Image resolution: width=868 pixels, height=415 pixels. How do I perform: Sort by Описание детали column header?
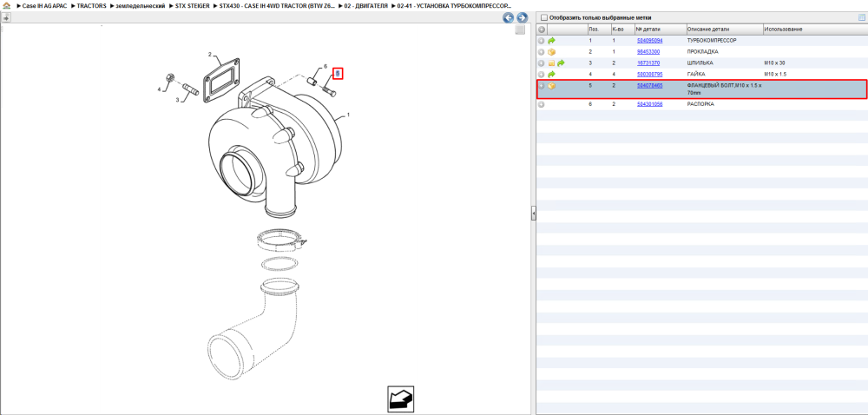(725, 30)
